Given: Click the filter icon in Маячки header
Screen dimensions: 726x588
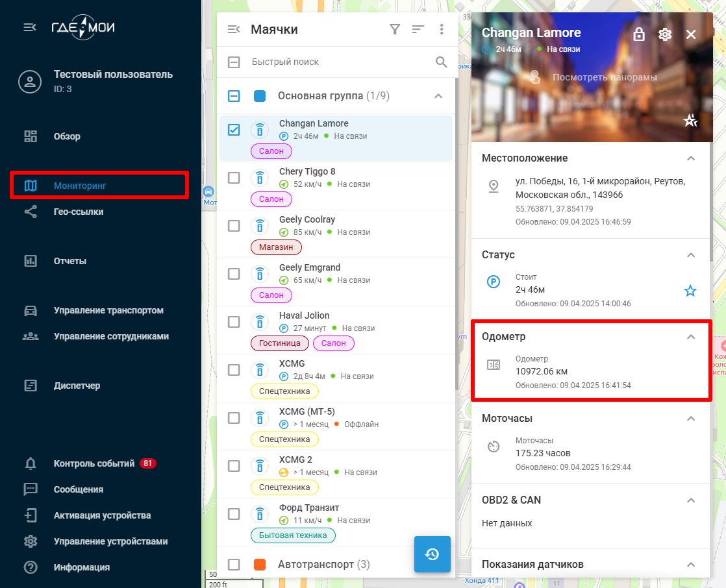Looking at the screenshot, I should 394,29.
